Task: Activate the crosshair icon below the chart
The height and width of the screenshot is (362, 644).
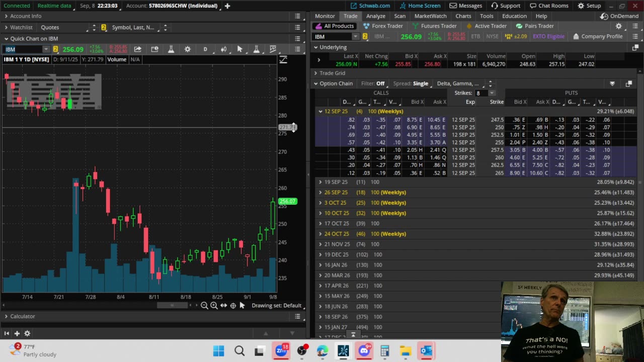Action: click(x=233, y=306)
